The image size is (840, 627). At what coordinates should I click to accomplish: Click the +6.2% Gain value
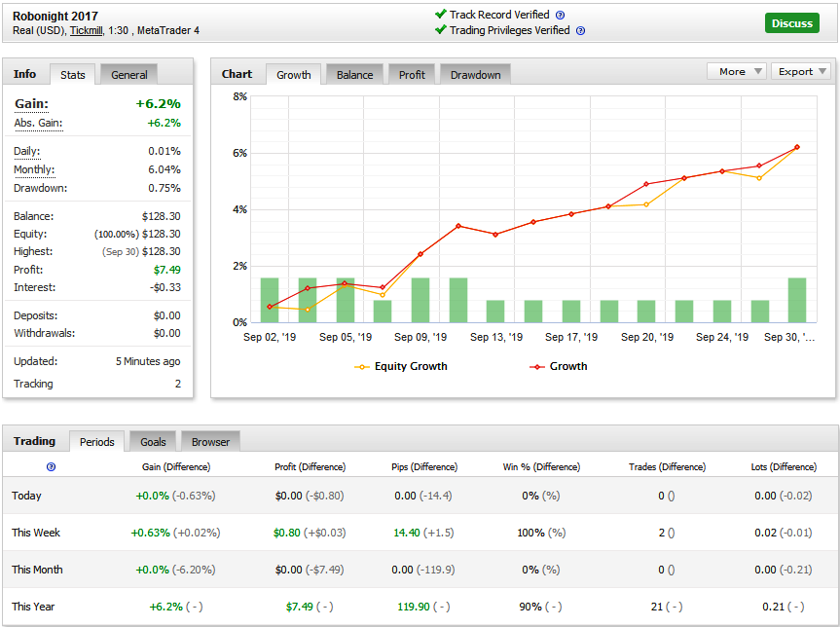point(158,103)
